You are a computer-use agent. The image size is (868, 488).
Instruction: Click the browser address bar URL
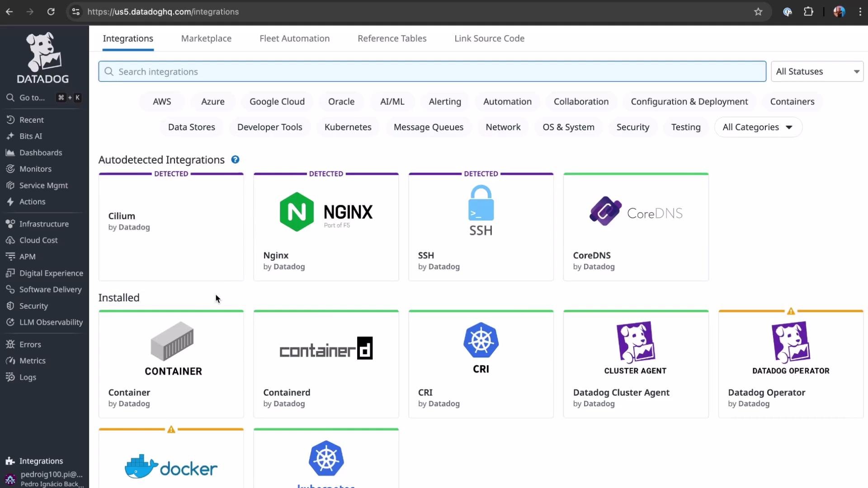(x=163, y=12)
